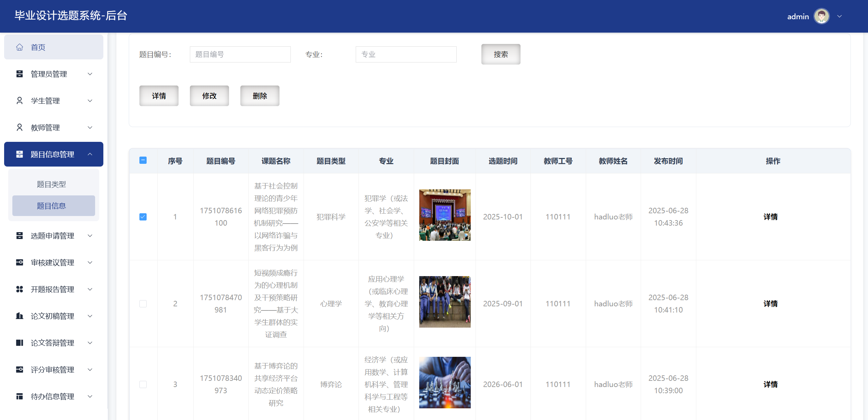
Task: Expand the 选题申请管理 chevron
Action: click(x=90, y=236)
